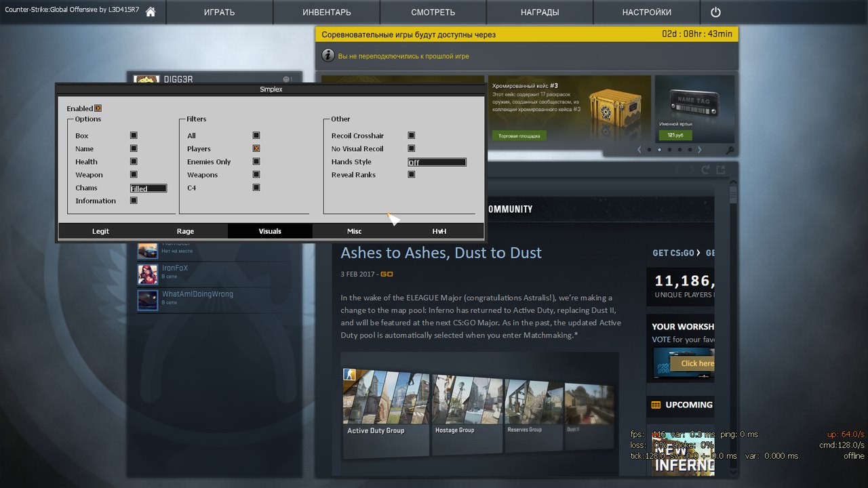Enable Recoil Crosshair checkbox
This screenshot has width=868, height=488.
tap(412, 136)
